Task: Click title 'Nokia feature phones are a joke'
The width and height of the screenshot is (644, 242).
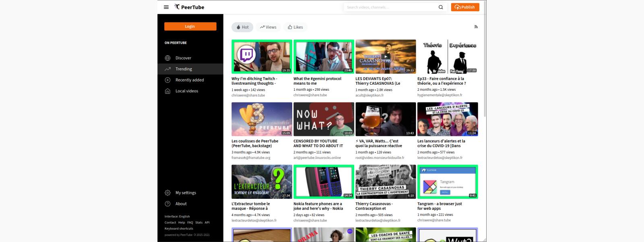Action: [x=318, y=206]
